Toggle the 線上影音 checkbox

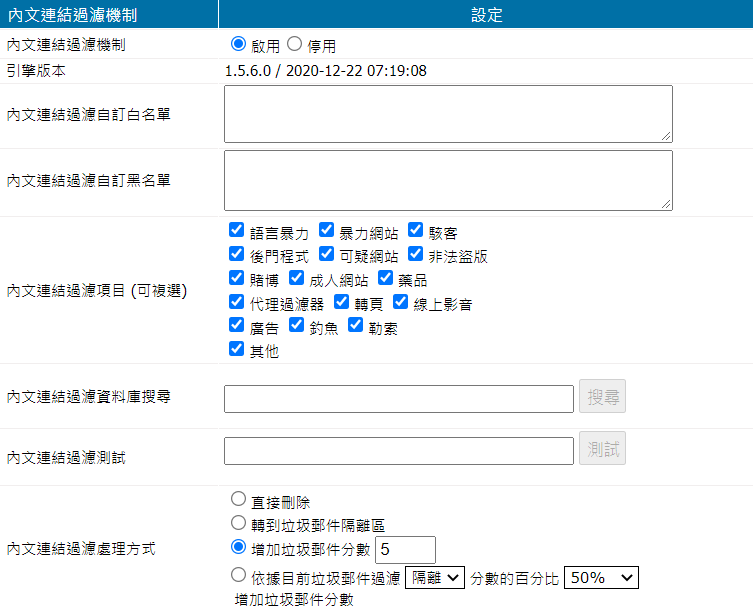[x=401, y=303]
